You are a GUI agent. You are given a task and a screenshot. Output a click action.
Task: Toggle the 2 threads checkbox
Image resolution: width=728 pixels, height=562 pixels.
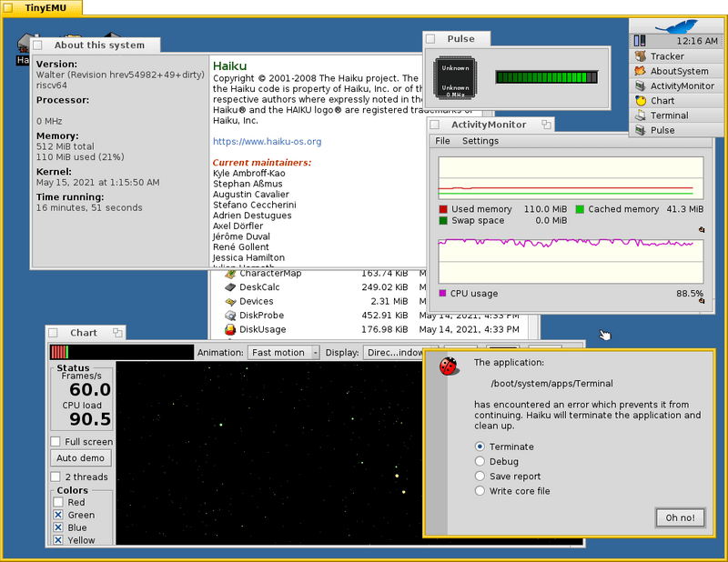coord(56,477)
